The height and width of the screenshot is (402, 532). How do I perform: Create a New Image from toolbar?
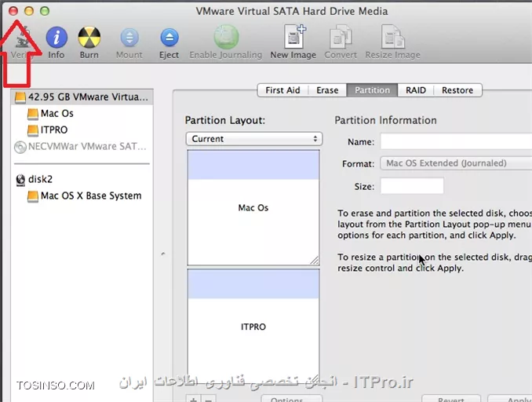(293, 38)
